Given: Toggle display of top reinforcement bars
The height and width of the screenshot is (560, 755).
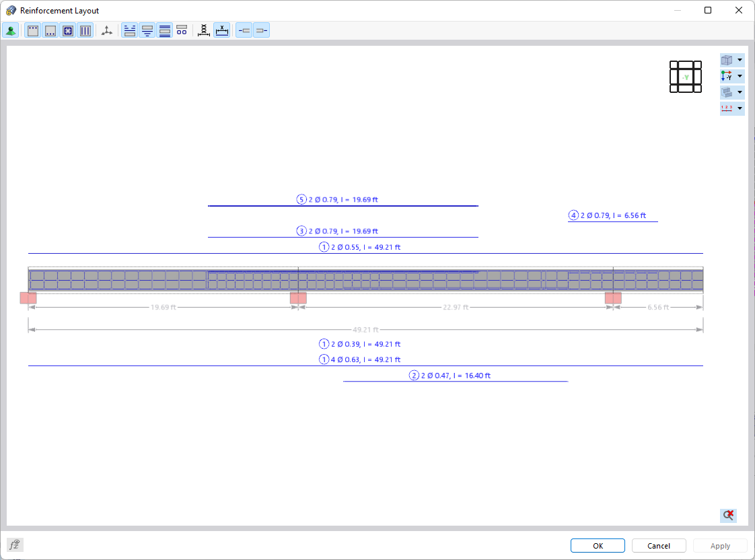Looking at the screenshot, I should (x=32, y=30).
